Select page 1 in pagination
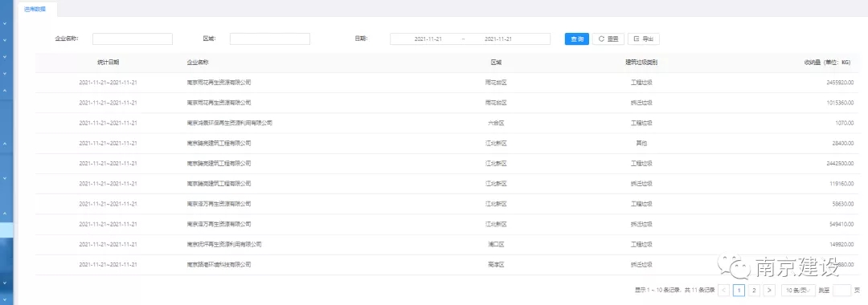The image size is (868, 305). (x=739, y=290)
